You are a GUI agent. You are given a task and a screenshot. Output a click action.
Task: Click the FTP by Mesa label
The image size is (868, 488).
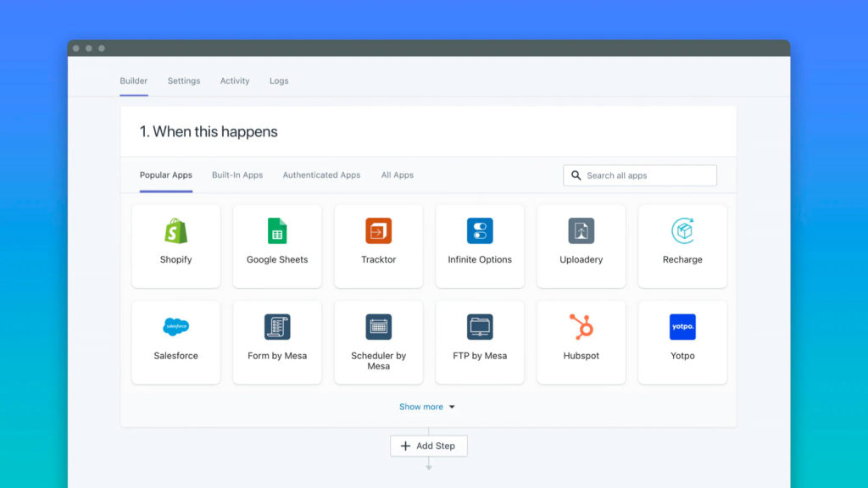(480, 356)
